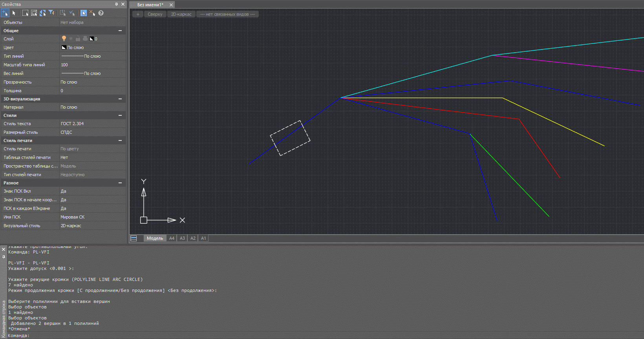
Task: Collapse the Общие section
Action: pyautogui.click(x=120, y=31)
